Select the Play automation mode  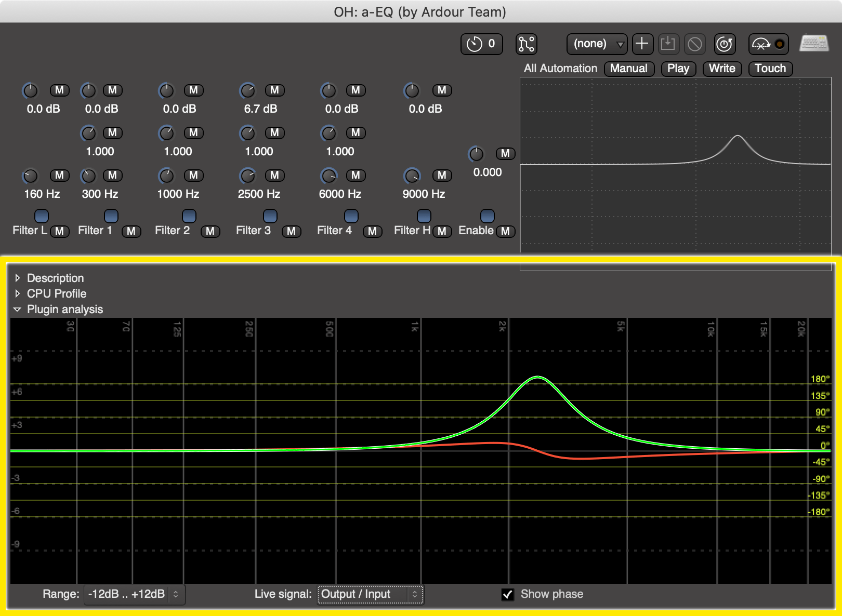coord(678,69)
